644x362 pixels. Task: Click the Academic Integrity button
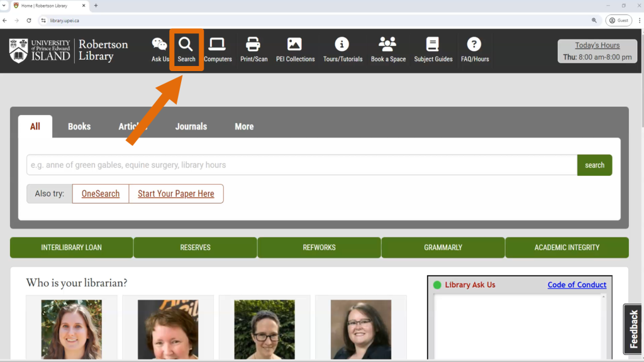point(567,248)
